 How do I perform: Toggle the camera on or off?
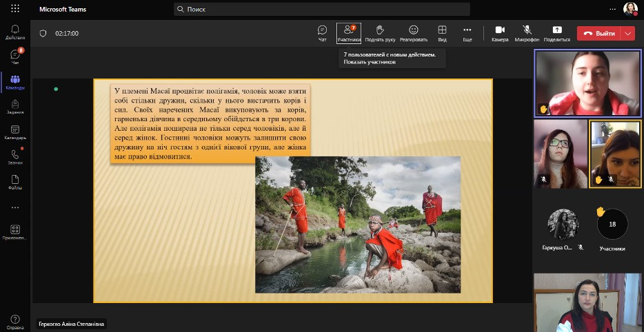point(500,32)
